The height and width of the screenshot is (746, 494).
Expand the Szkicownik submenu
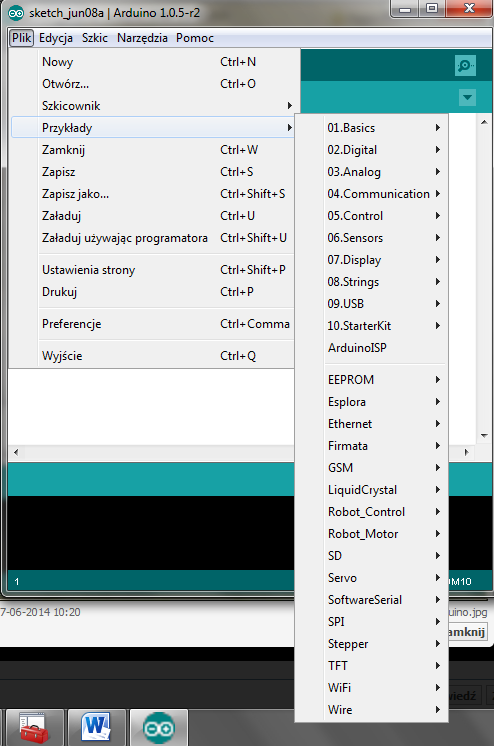pos(152,106)
